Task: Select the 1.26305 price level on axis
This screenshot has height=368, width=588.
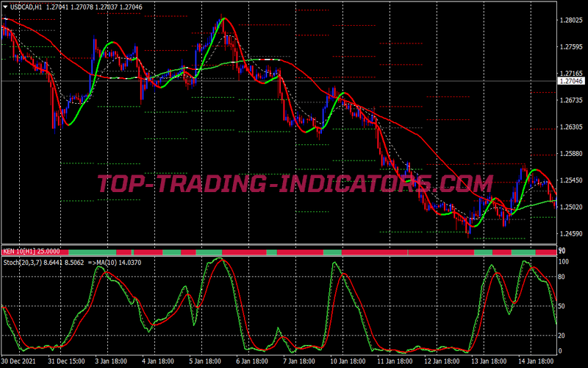Action: [x=572, y=127]
